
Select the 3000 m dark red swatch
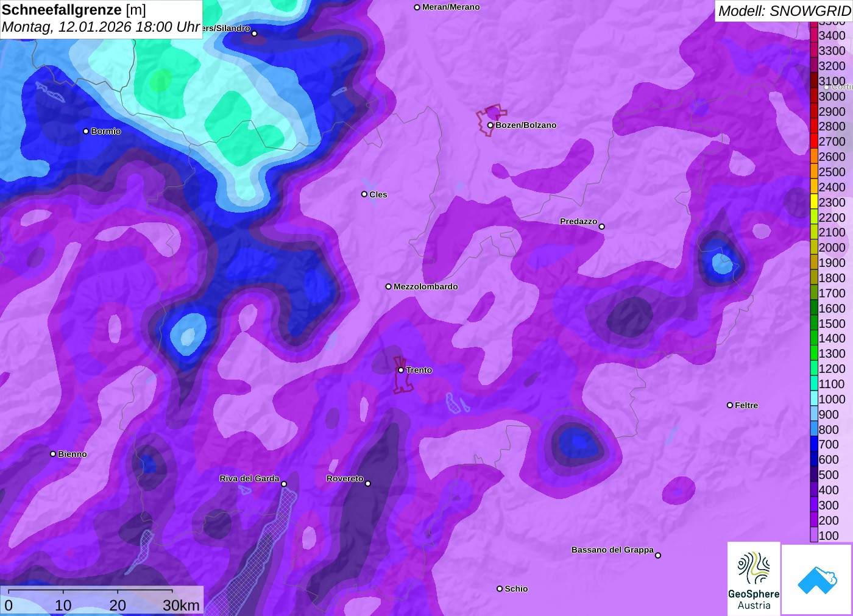pyautogui.click(x=813, y=96)
